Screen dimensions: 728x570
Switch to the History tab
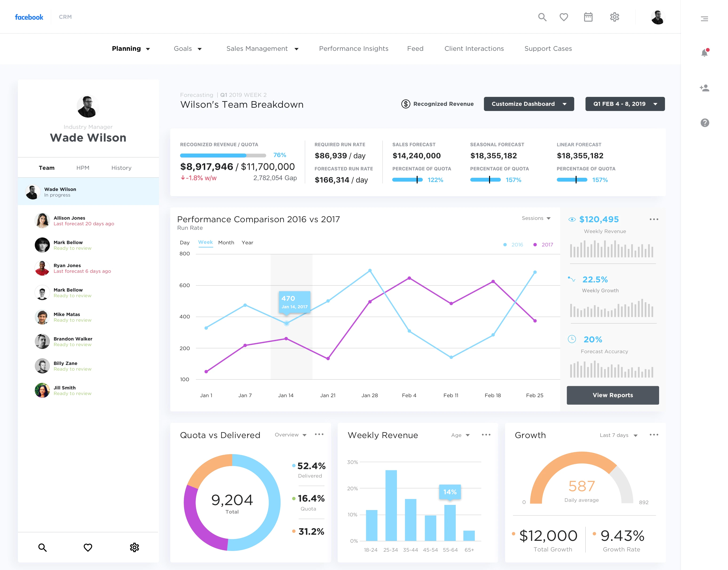[121, 168]
